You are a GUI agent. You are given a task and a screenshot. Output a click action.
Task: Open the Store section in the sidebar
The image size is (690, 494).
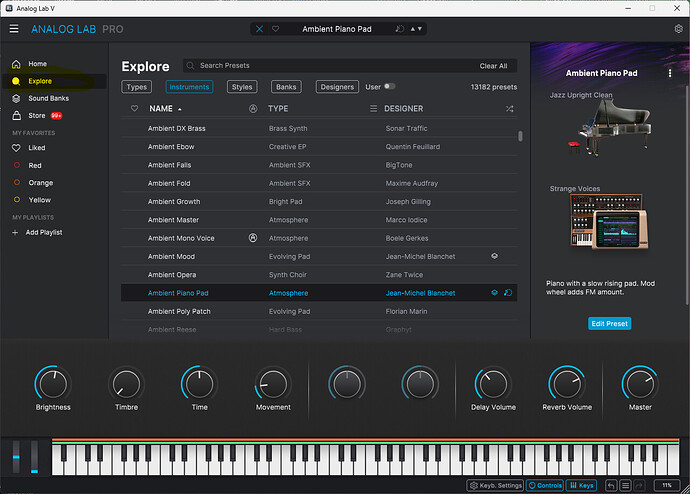37,116
